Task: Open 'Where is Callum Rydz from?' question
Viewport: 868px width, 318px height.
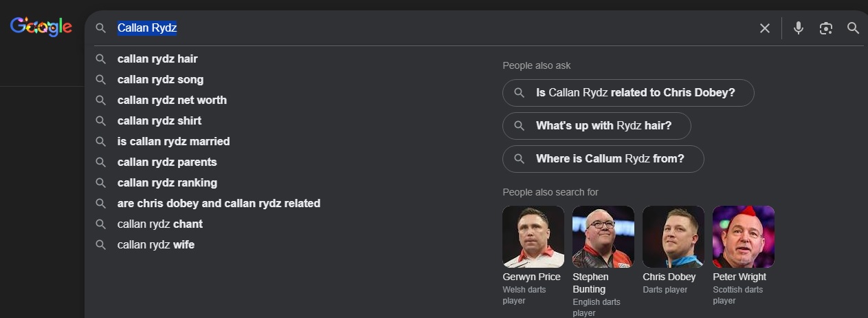Action: pyautogui.click(x=603, y=159)
